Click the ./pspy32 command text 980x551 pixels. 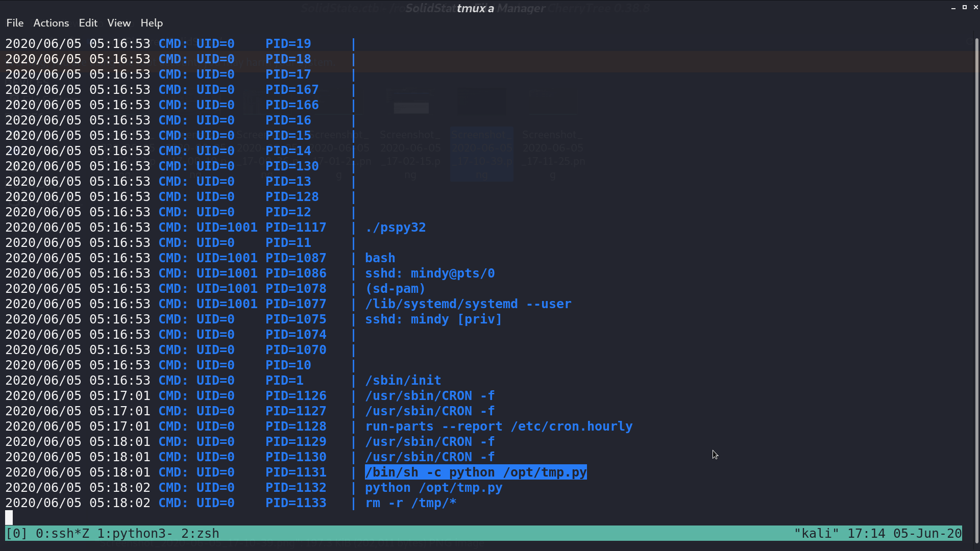tap(396, 228)
